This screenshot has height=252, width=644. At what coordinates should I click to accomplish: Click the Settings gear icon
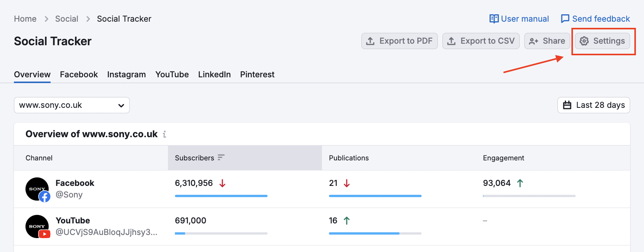pos(584,41)
